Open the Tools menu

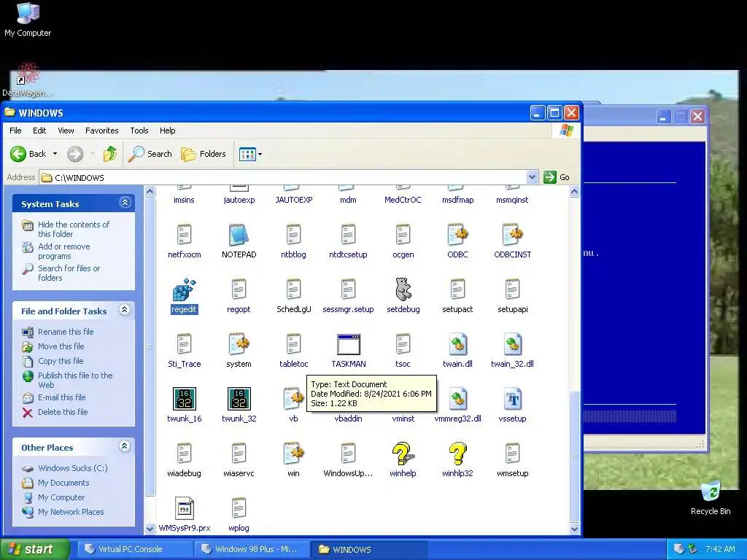click(x=139, y=131)
